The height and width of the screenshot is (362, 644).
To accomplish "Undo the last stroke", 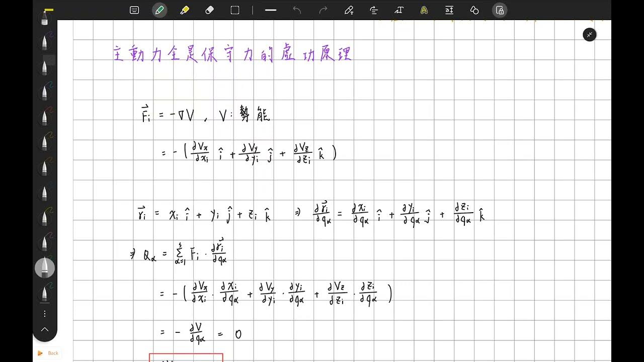I will 297,10.
